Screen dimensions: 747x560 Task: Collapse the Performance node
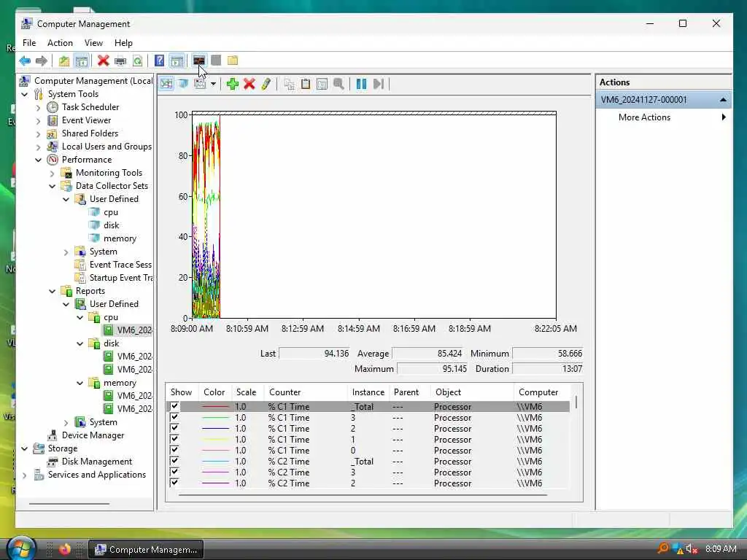[38, 160]
